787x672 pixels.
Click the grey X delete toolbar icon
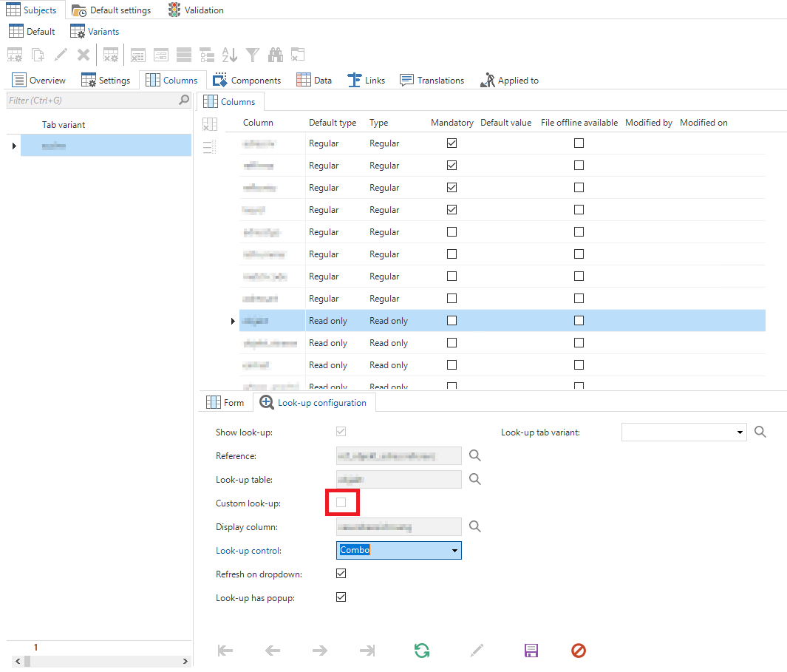(x=84, y=55)
